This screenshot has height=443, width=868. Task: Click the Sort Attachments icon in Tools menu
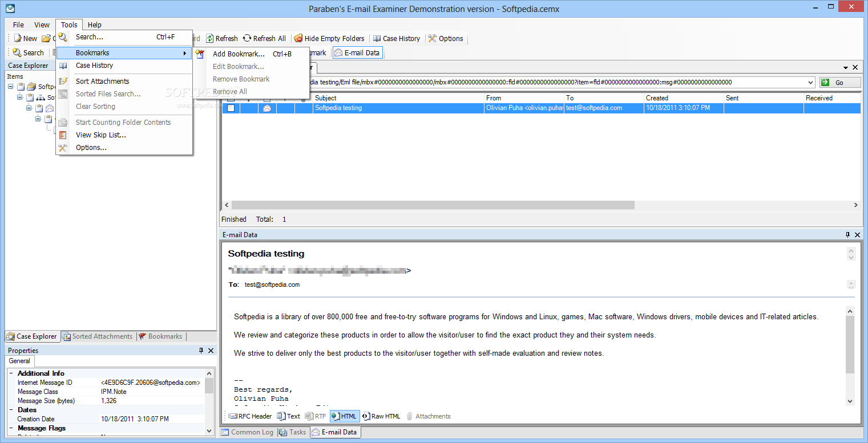pyautogui.click(x=63, y=82)
